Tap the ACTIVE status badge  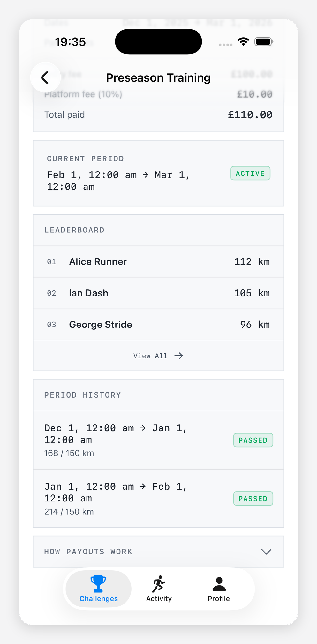click(x=250, y=173)
